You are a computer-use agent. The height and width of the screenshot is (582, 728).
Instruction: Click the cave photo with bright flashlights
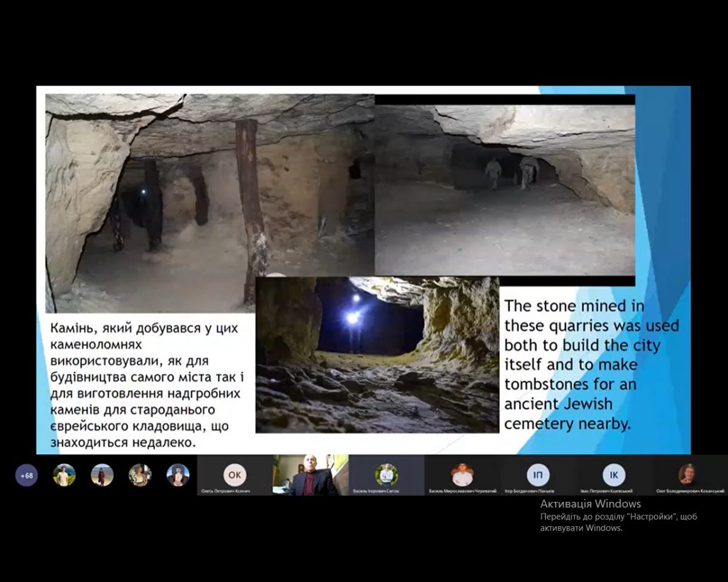click(377, 355)
